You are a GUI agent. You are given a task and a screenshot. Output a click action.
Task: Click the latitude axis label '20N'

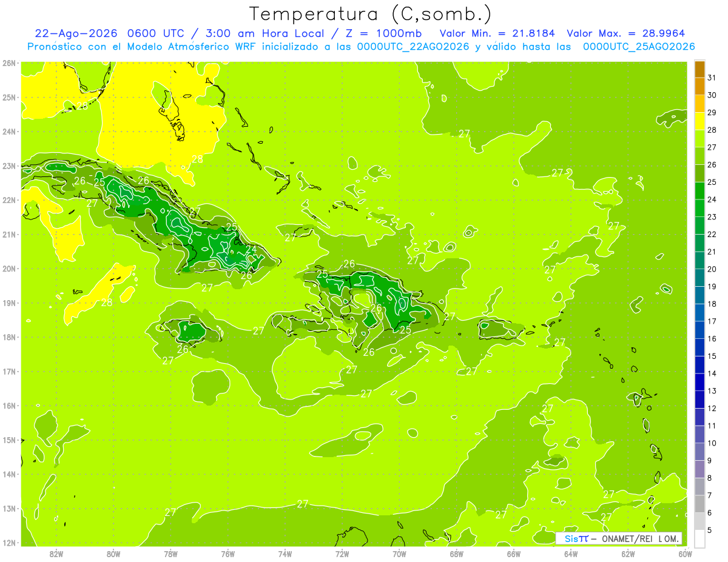click(x=9, y=269)
